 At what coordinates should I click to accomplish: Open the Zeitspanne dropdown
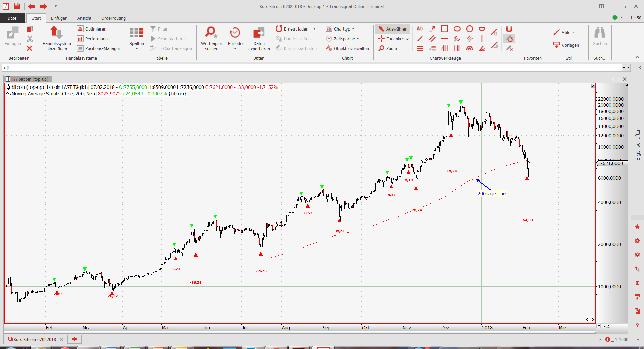343,39
